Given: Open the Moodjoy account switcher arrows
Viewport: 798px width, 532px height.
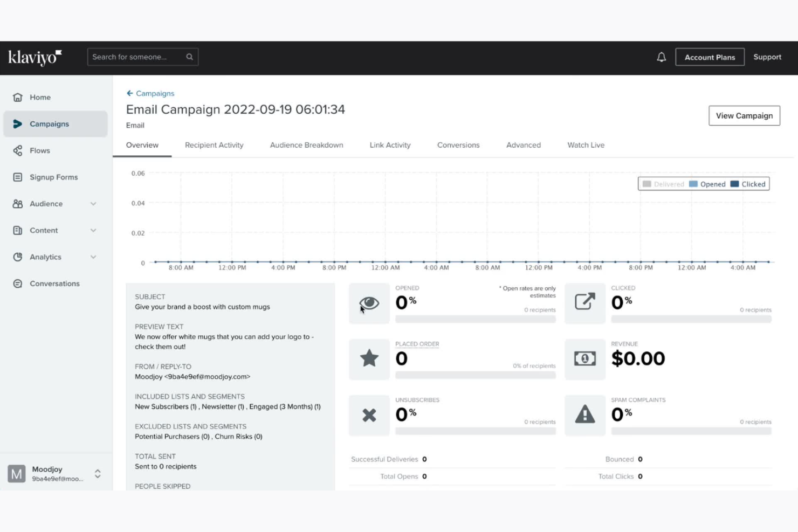Looking at the screenshot, I should coord(98,474).
